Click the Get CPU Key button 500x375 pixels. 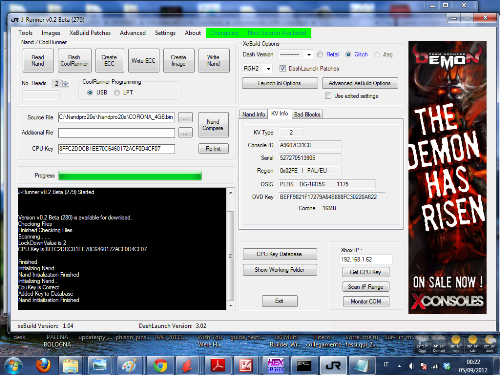tap(366, 272)
